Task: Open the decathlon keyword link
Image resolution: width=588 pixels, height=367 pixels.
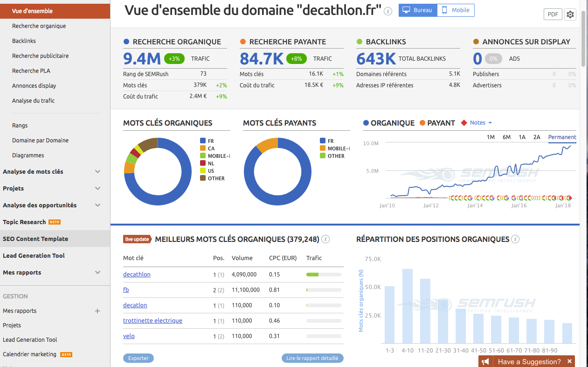Action: pos(137,275)
